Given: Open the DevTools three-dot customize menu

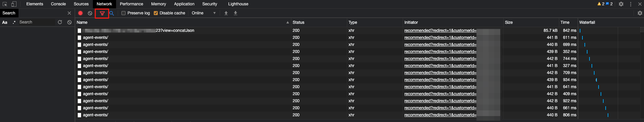Looking at the screenshot, I should [x=631, y=4].
